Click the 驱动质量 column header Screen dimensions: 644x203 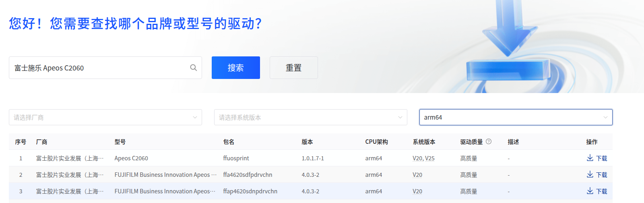pos(471,142)
